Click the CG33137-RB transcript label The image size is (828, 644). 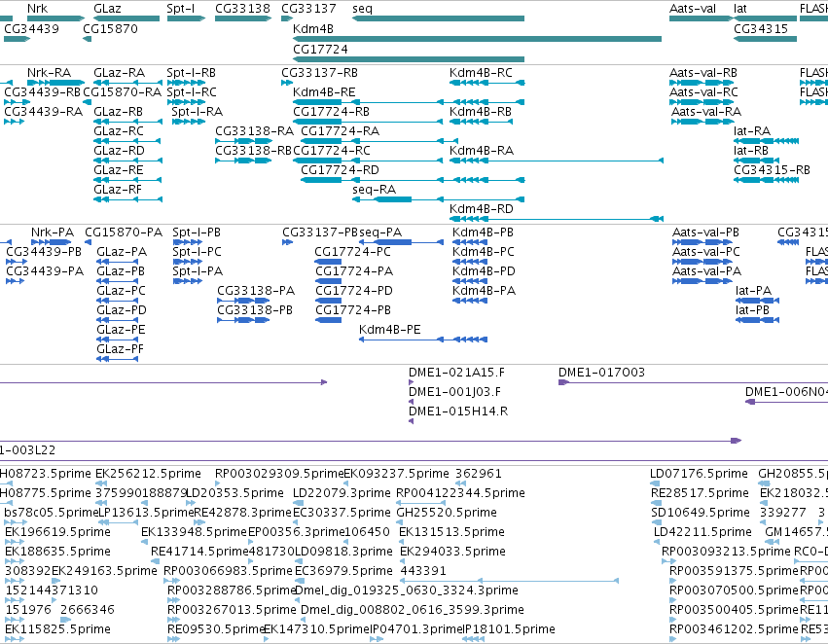click(319, 73)
